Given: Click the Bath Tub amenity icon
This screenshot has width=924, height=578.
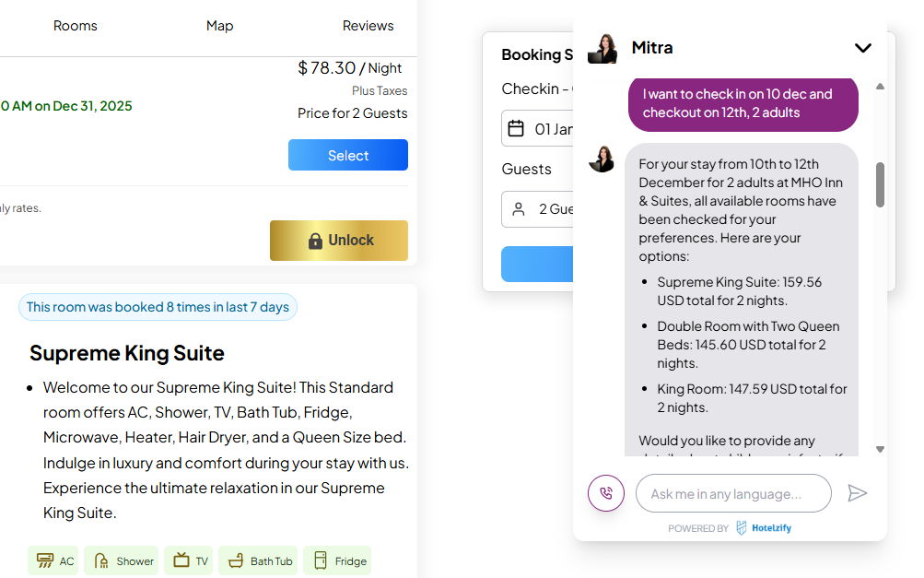Looking at the screenshot, I should pyautogui.click(x=237, y=560).
